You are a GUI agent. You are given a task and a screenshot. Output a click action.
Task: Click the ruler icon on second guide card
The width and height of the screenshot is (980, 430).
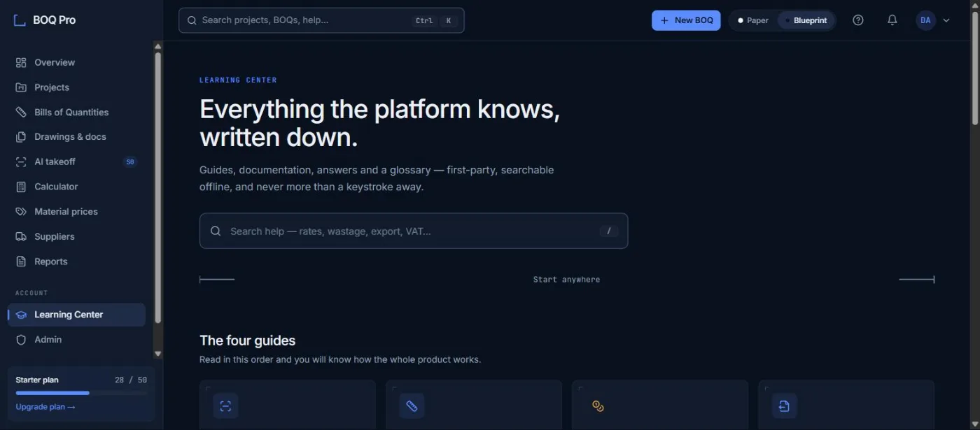point(412,406)
